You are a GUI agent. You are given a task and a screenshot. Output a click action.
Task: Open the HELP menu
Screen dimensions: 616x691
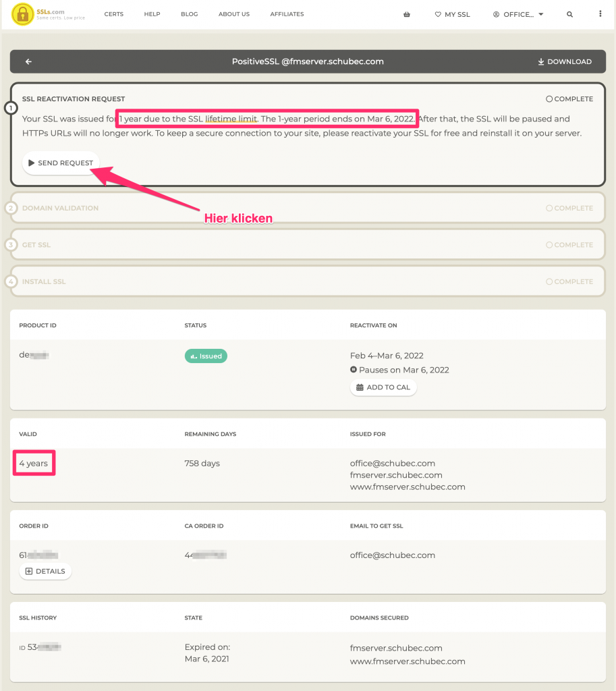(x=152, y=14)
